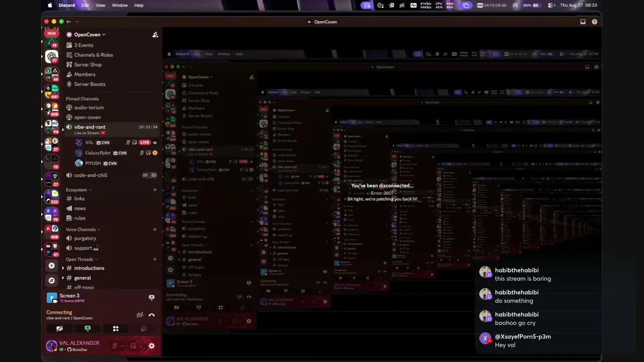Open the Window menu
644x362 pixels.
pos(120,5)
